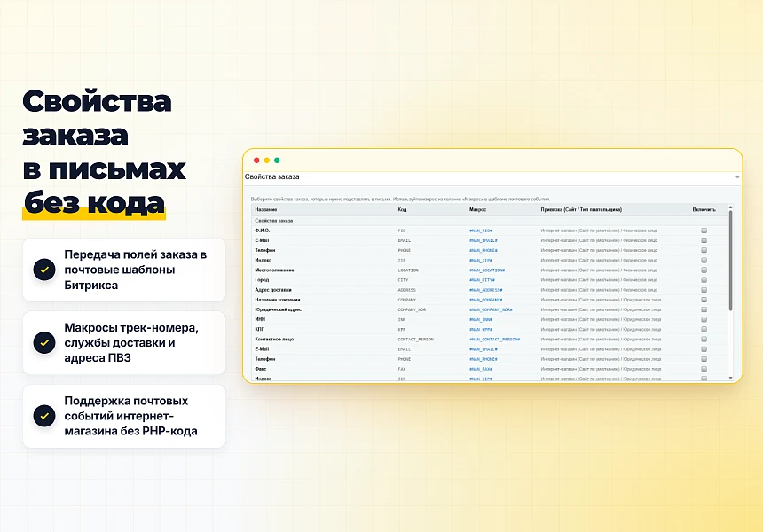Select the КПП property name

[260, 330]
